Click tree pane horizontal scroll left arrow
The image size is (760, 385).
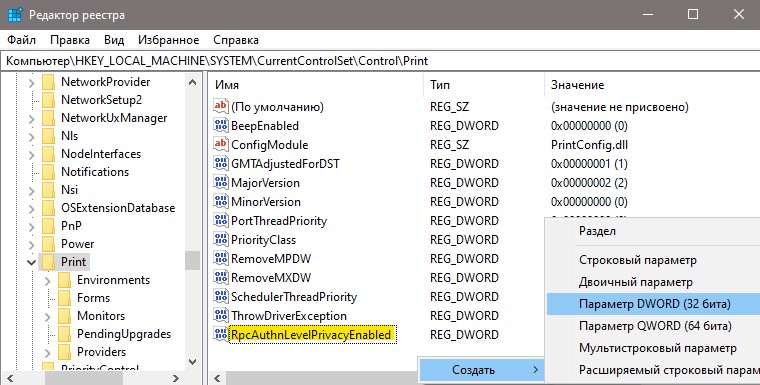[10, 378]
